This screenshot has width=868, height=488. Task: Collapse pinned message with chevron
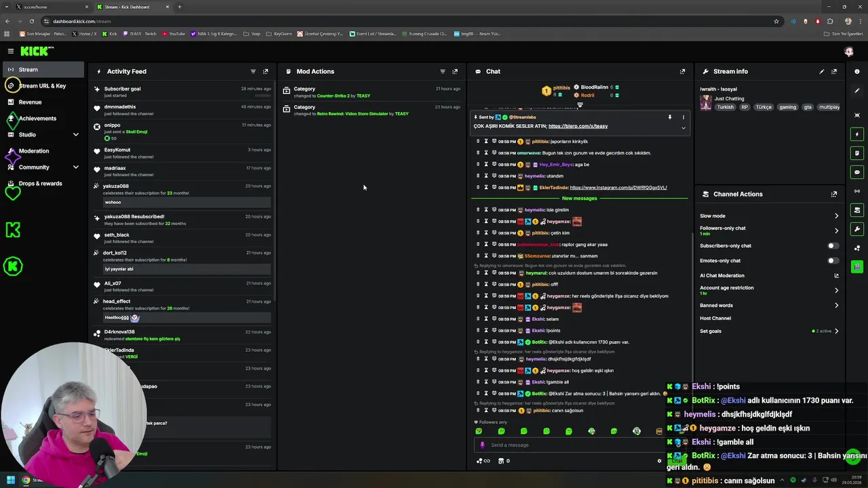[683, 127]
